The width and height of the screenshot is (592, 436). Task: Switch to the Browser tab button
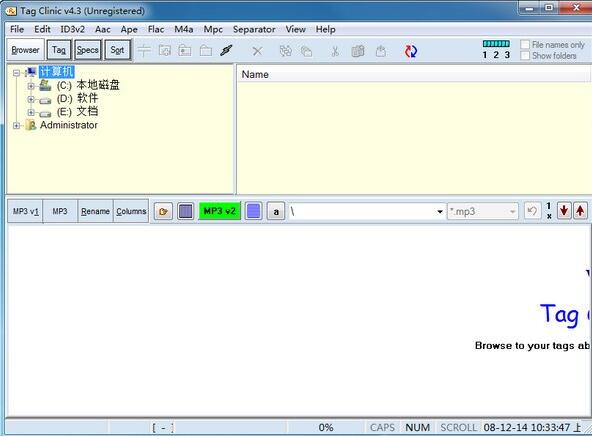tap(25, 50)
